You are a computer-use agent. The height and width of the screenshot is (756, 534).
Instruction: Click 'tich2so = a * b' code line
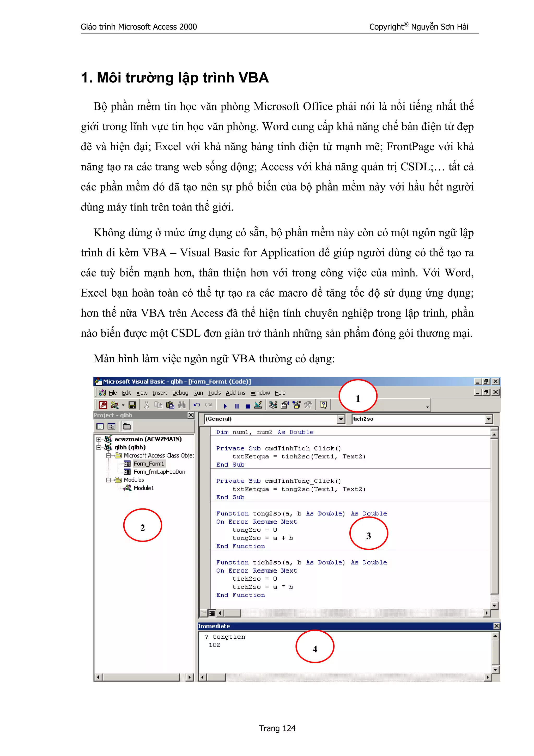coord(263,587)
